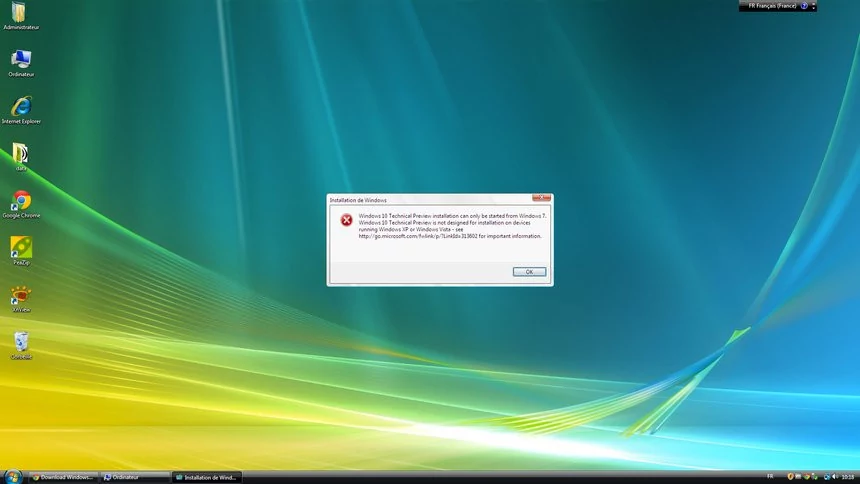Close the Installation de Windows dialog
This screenshot has height=484, width=860.
541,198
